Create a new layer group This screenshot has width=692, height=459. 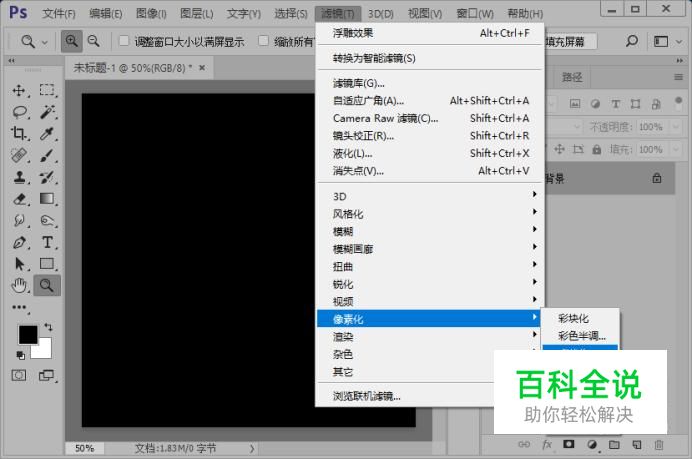pos(614,444)
